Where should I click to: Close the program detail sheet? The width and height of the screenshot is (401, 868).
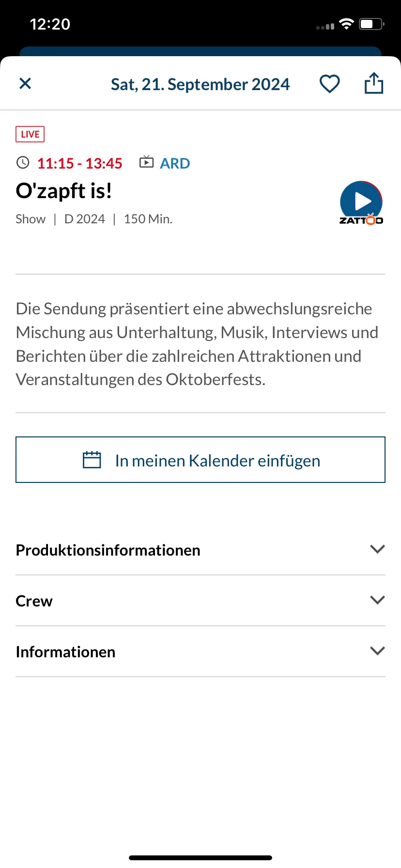pyautogui.click(x=25, y=84)
